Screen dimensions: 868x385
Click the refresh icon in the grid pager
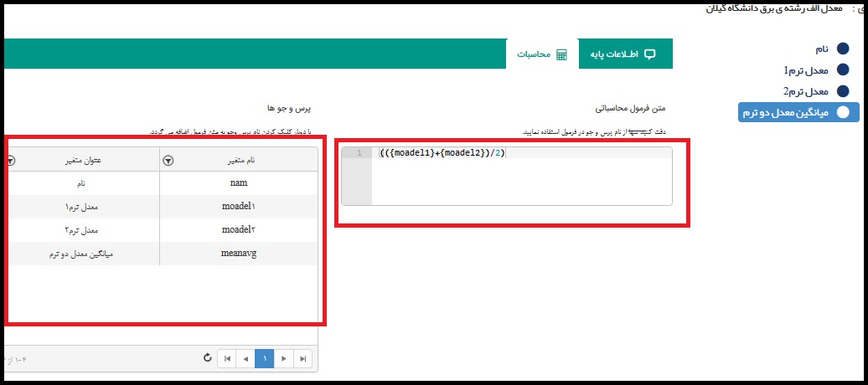208,358
